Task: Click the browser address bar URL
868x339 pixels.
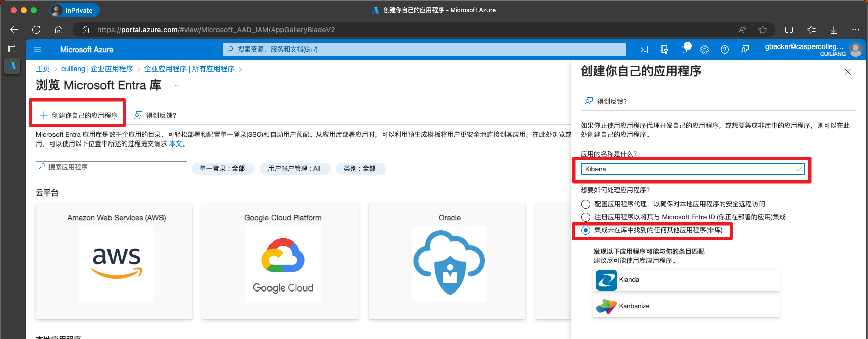Action: (x=216, y=30)
